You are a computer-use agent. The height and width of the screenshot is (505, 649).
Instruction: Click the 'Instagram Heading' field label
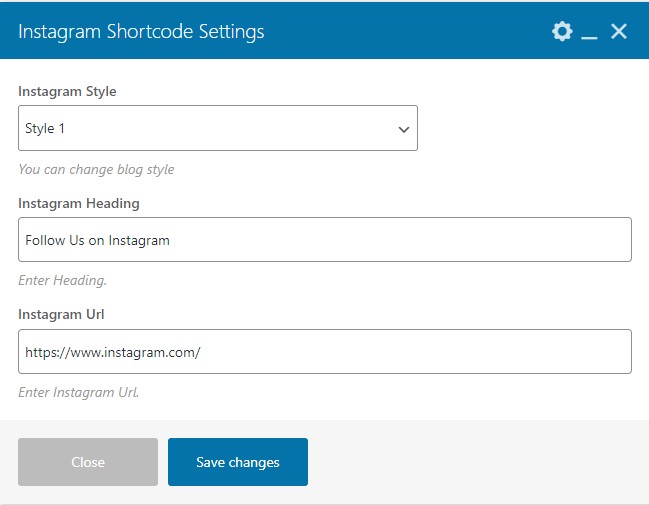(x=79, y=204)
